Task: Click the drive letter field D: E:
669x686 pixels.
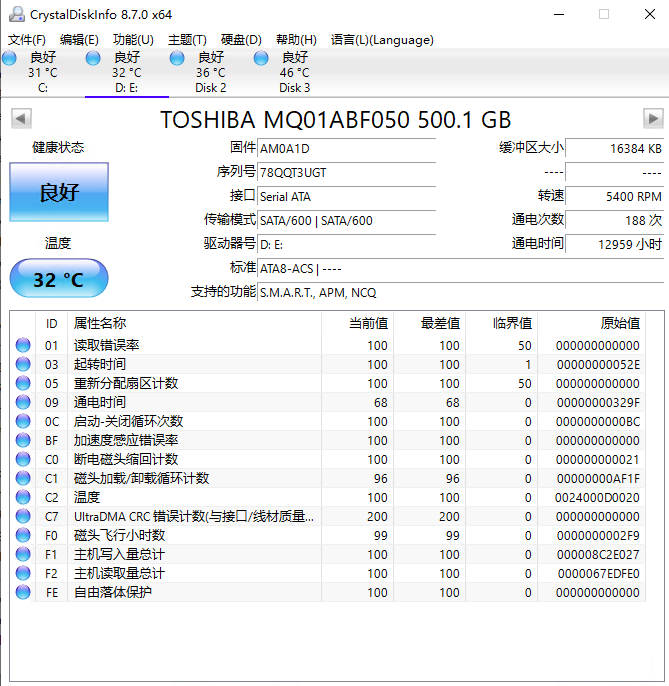Action: coord(347,245)
